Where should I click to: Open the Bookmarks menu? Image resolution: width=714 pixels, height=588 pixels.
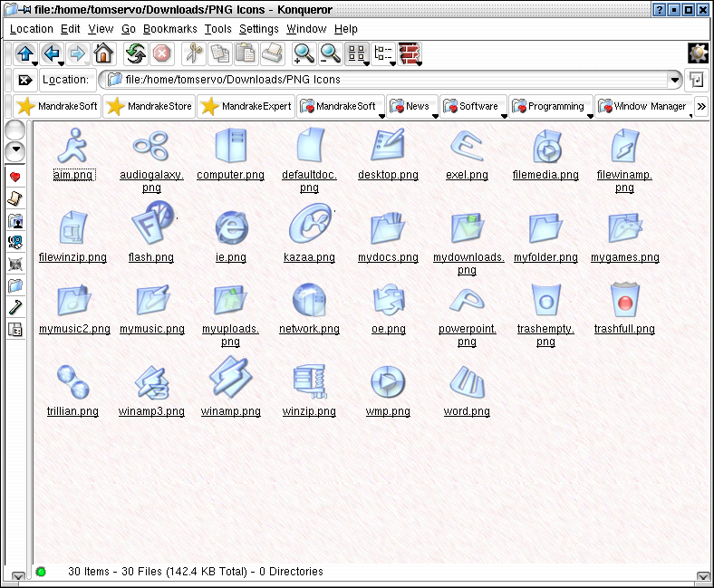coord(169,29)
